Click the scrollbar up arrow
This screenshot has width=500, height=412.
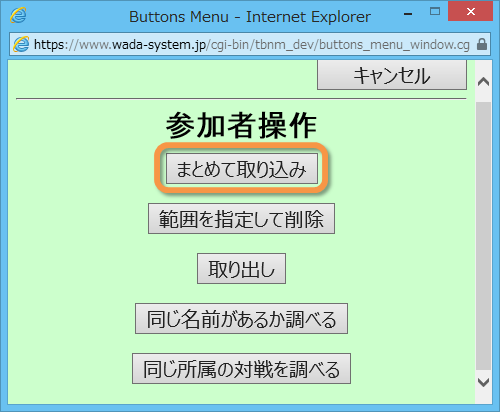click(483, 81)
